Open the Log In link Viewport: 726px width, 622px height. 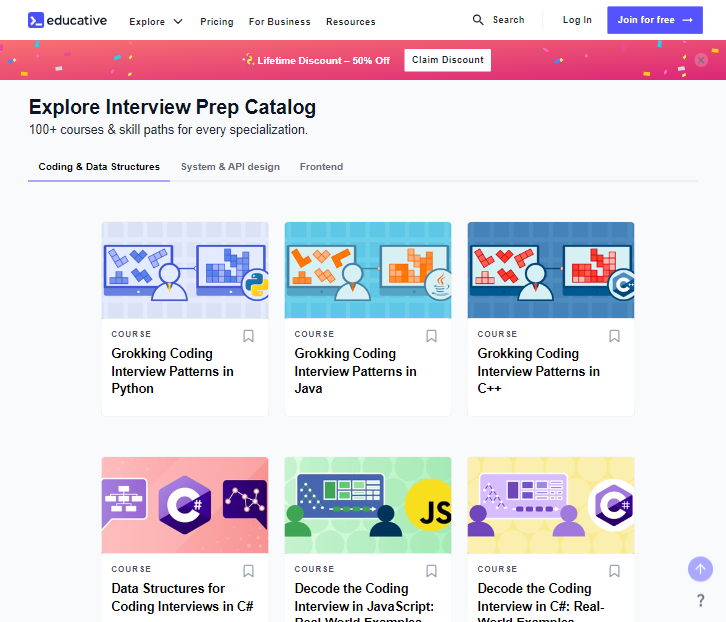coord(577,20)
